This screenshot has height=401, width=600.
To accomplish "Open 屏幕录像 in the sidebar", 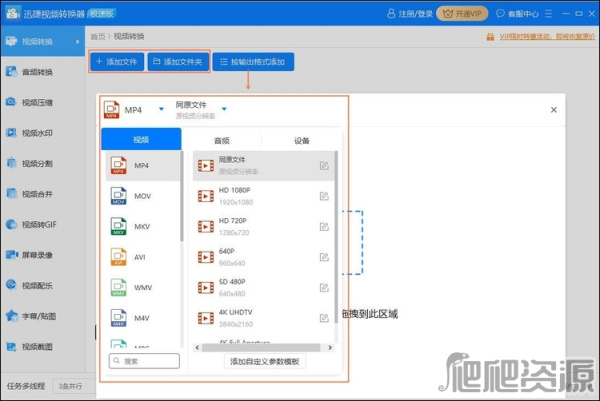I will 42,255.
